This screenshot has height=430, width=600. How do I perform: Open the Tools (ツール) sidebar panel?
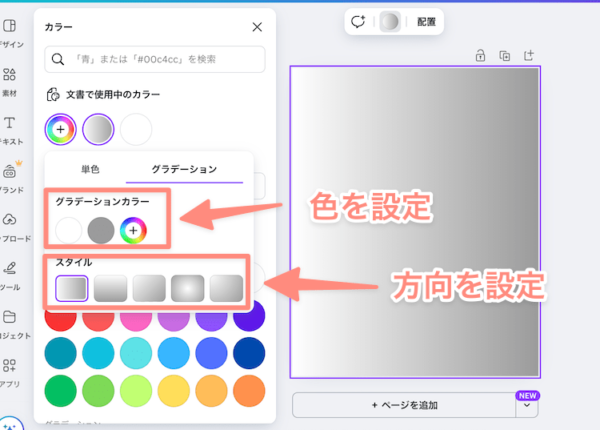(x=10, y=275)
